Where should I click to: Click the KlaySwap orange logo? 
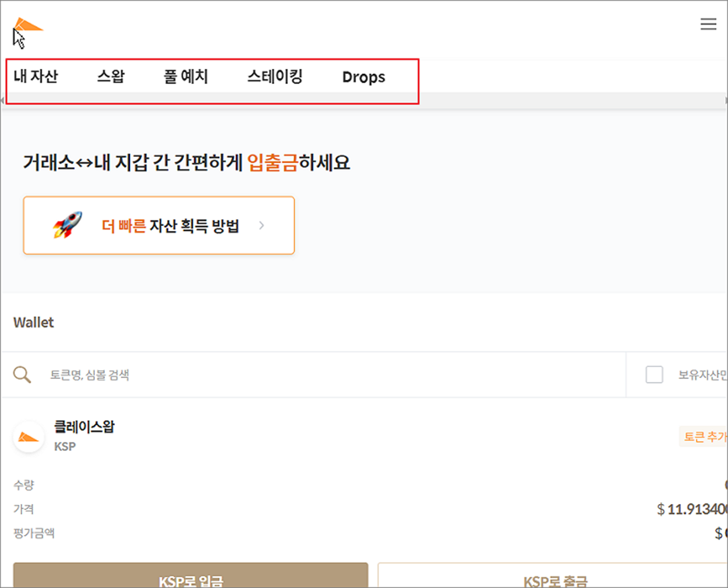pyautogui.click(x=28, y=26)
